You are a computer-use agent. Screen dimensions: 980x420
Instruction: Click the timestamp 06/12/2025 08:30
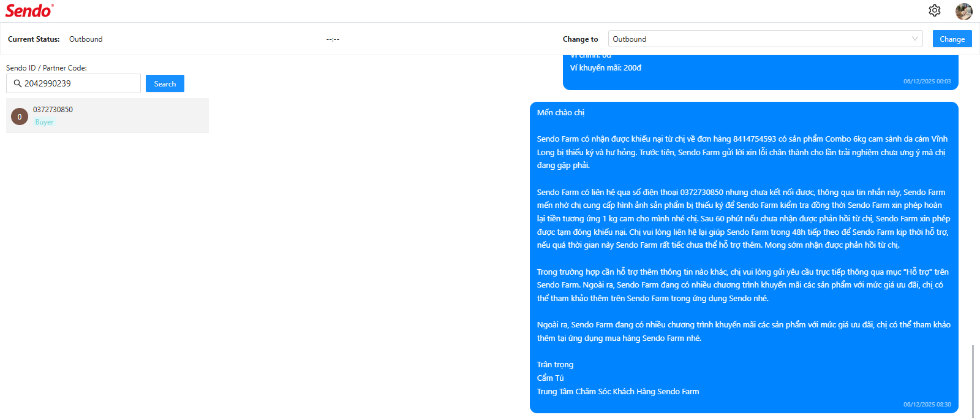coord(927,405)
